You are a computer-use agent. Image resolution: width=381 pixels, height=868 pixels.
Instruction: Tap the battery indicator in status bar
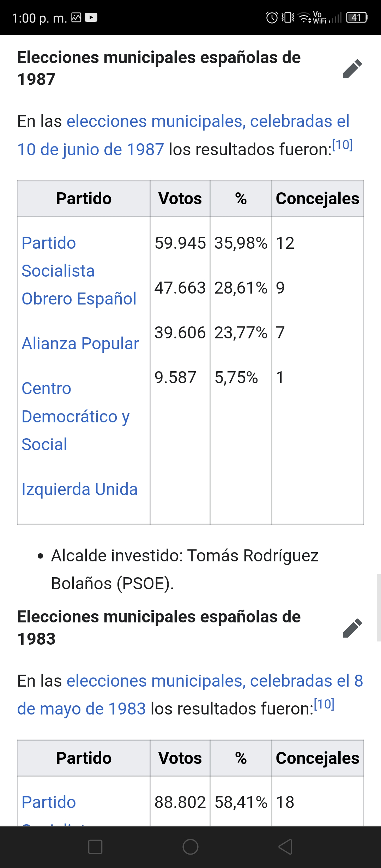click(x=357, y=17)
